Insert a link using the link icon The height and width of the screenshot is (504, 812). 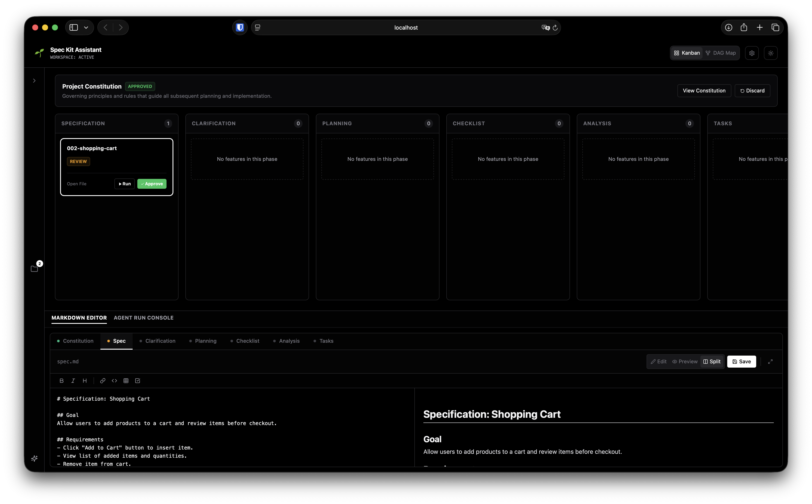(103, 380)
